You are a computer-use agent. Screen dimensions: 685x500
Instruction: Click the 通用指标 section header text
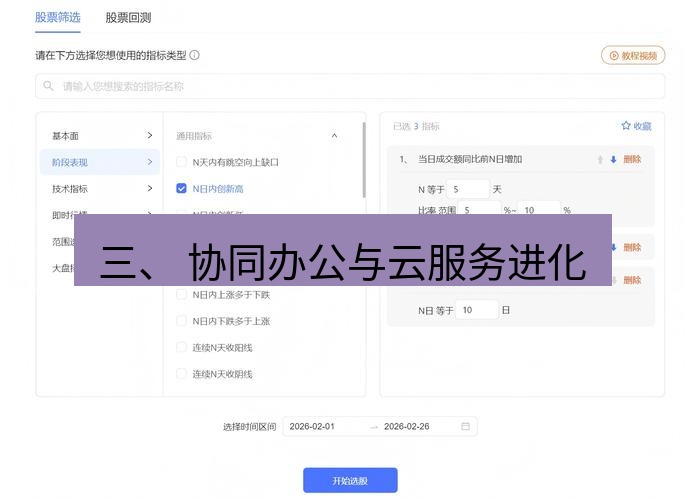coord(194,136)
